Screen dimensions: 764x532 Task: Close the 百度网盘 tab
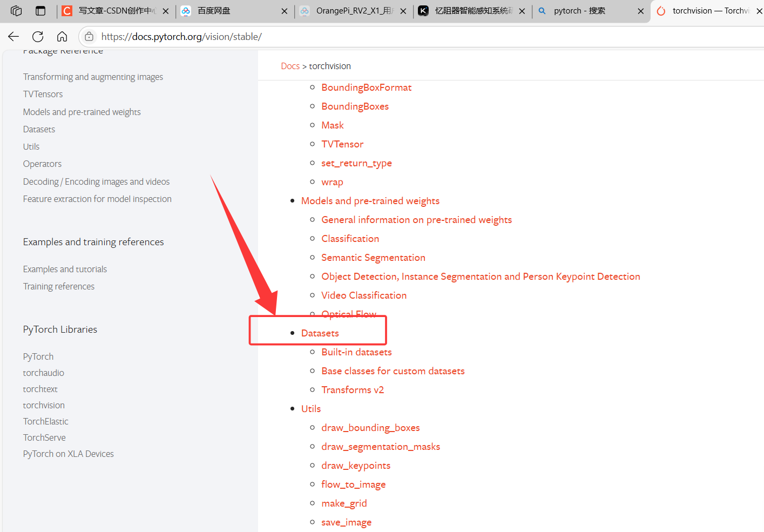(x=285, y=11)
